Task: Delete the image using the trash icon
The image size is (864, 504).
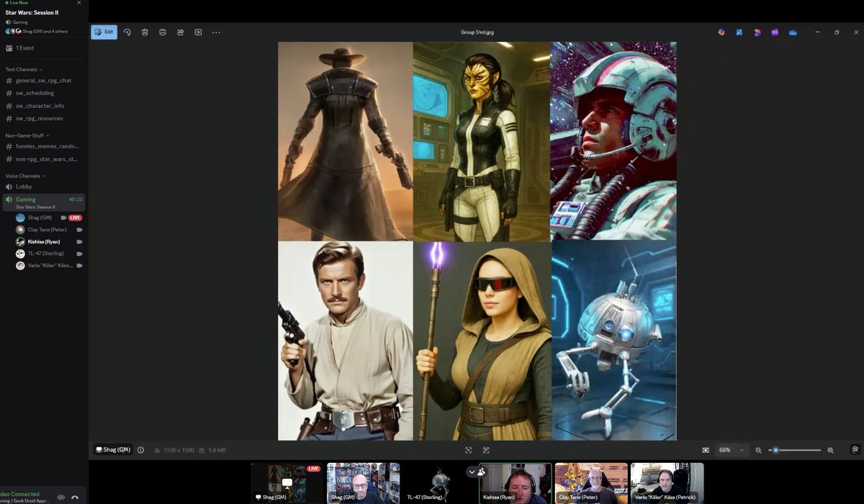Action: coord(145,32)
